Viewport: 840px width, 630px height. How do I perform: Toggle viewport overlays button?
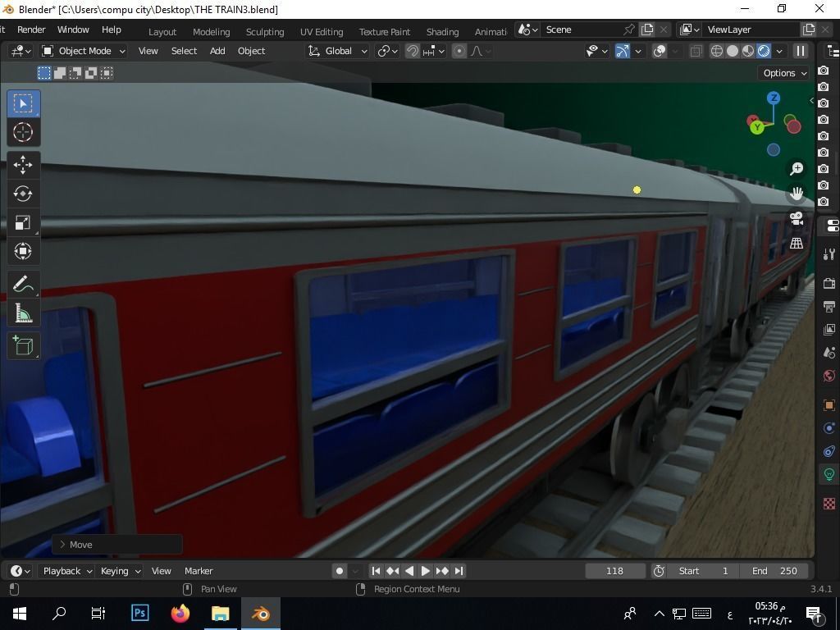[x=660, y=51]
